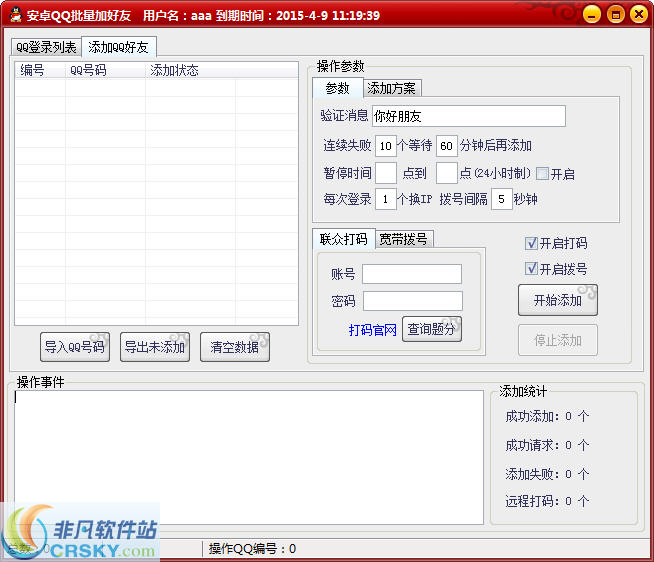The height and width of the screenshot is (562, 654).
Task: Toggle the 开启 pause-time checkbox
Action: click(542, 173)
